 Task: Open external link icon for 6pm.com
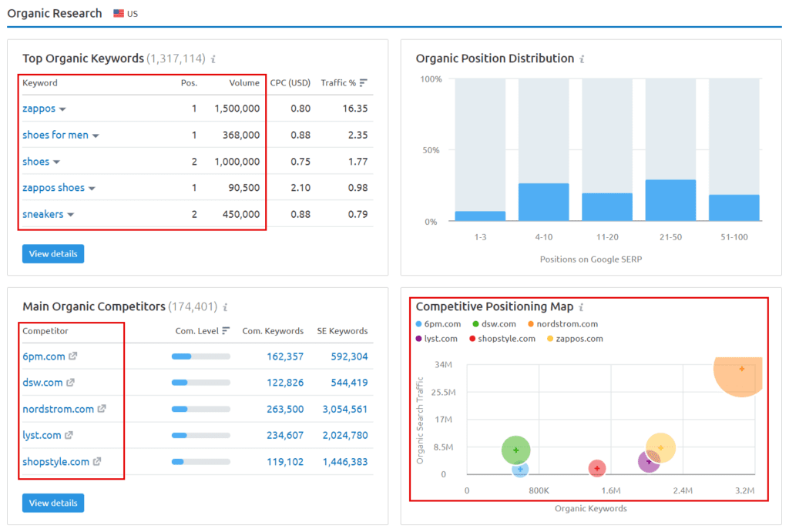tap(73, 356)
